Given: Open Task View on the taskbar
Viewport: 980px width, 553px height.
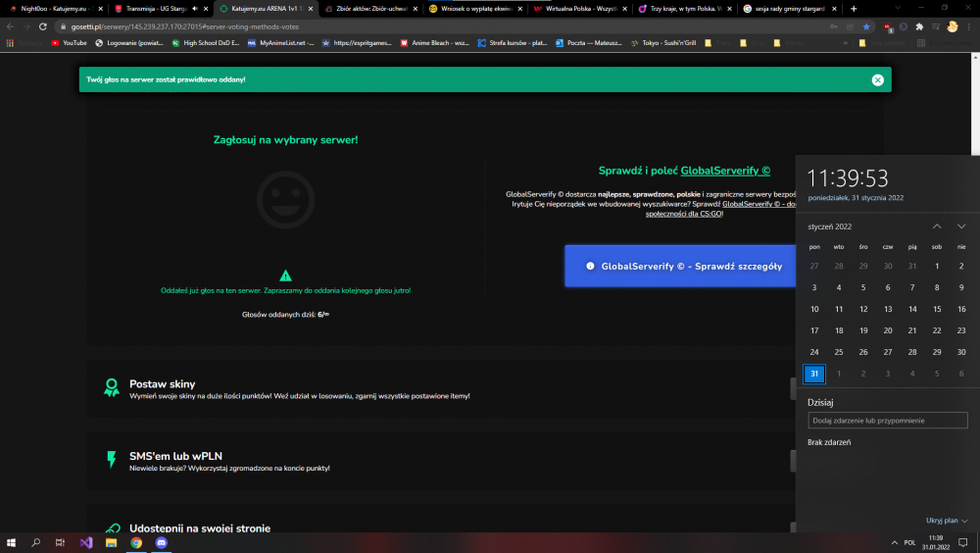Looking at the screenshot, I should point(60,542).
